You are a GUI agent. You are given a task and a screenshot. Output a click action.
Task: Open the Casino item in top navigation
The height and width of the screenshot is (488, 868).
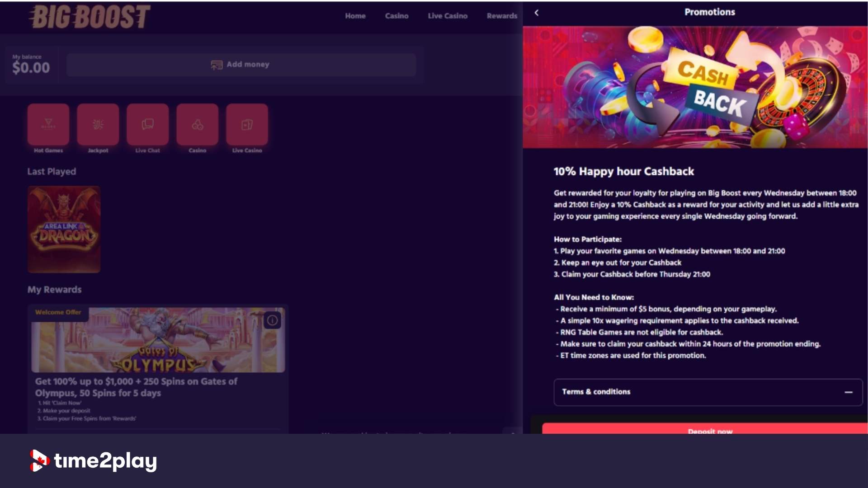pyautogui.click(x=397, y=16)
